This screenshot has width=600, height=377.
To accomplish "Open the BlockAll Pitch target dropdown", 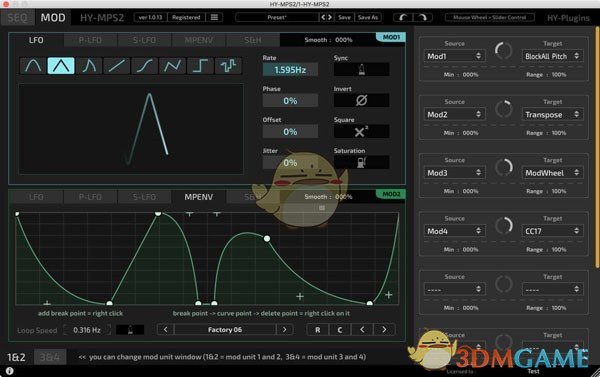I will tap(552, 56).
